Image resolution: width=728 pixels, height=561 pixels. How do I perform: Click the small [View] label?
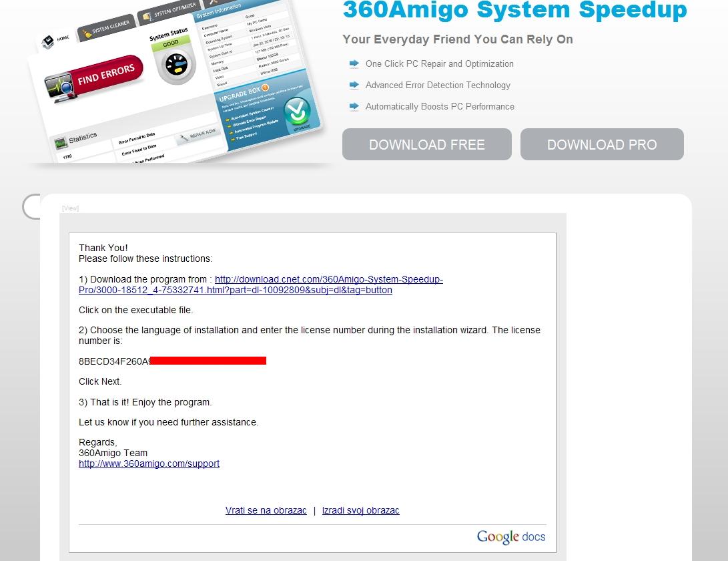coord(70,208)
